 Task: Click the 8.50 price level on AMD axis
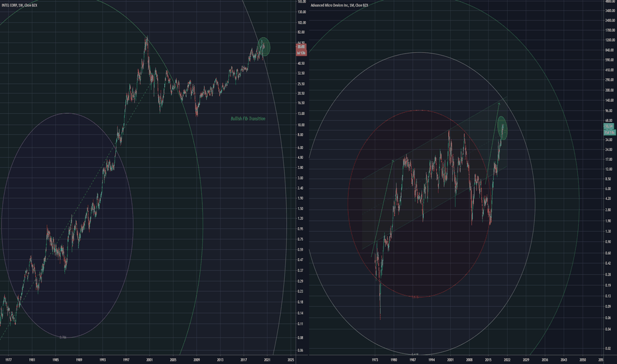(x=609, y=179)
